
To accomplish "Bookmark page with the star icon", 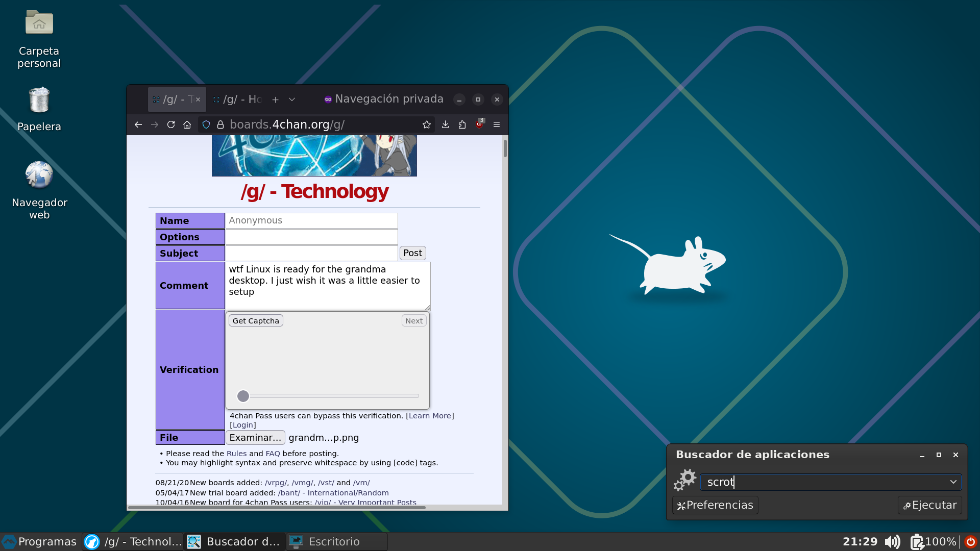I will (427, 124).
